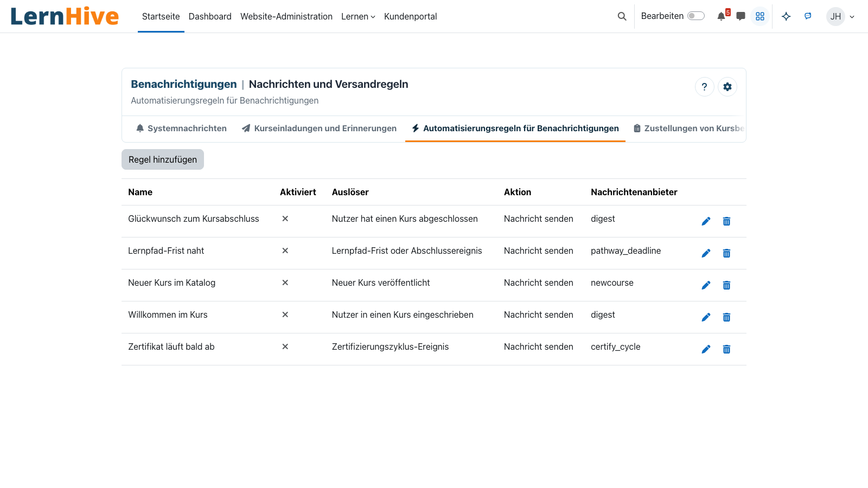Image resolution: width=868 pixels, height=488 pixels.
Task: Open the Kundenportal nav link
Action: pos(411,16)
